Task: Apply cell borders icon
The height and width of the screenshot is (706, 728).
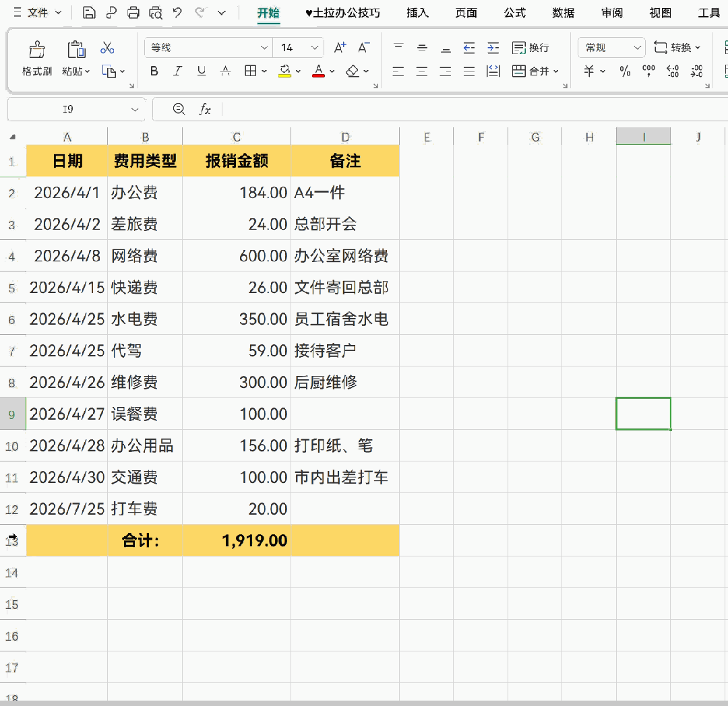Action: tap(250, 71)
